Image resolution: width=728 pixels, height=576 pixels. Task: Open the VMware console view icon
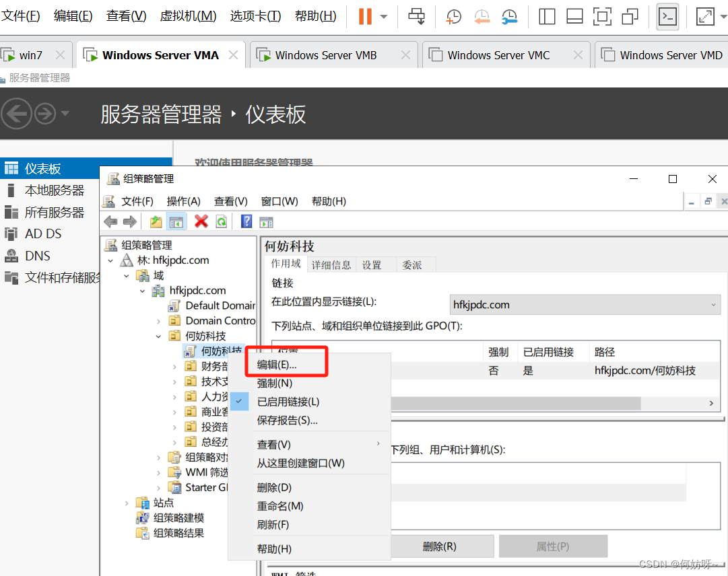click(667, 17)
